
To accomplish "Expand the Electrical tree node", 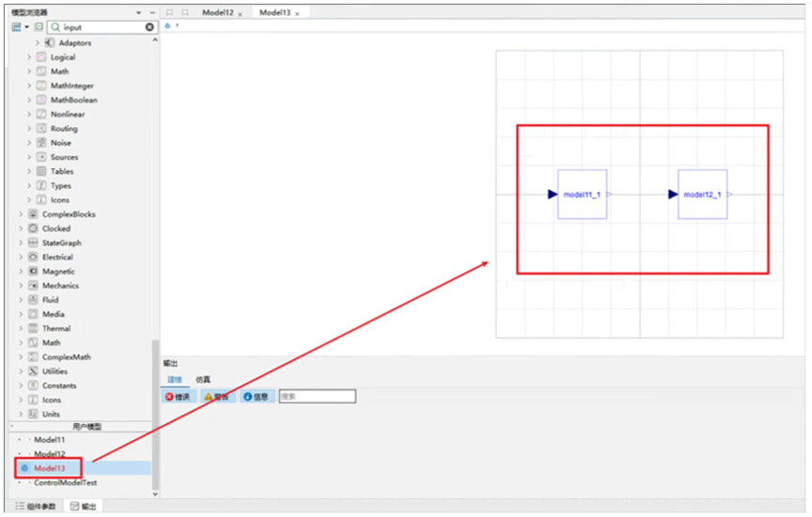I will click(x=21, y=257).
